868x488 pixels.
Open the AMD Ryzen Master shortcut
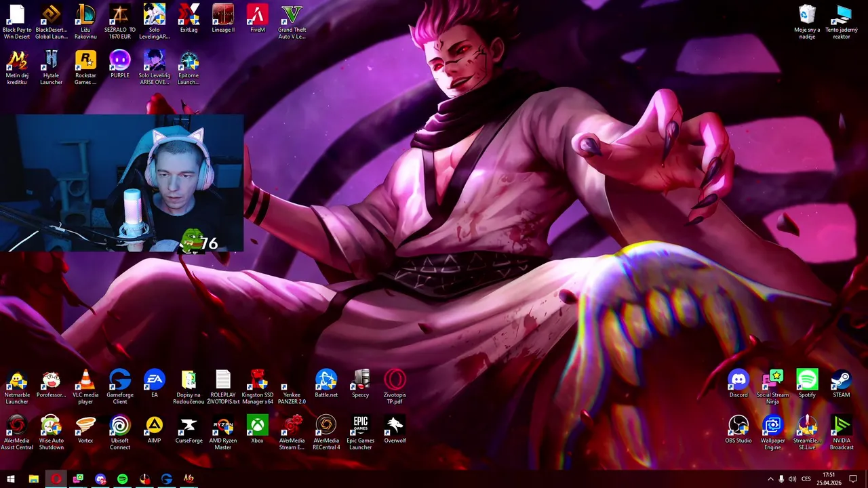click(223, 433)
